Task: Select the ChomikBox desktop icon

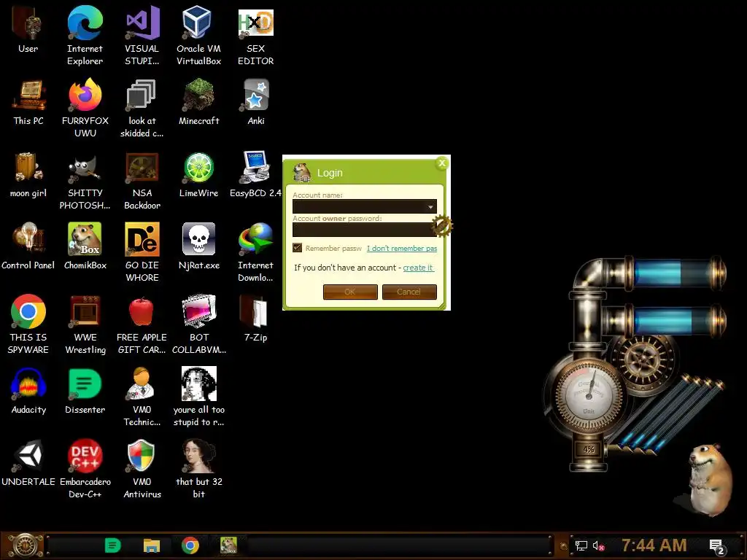Action: pos(85,246)
